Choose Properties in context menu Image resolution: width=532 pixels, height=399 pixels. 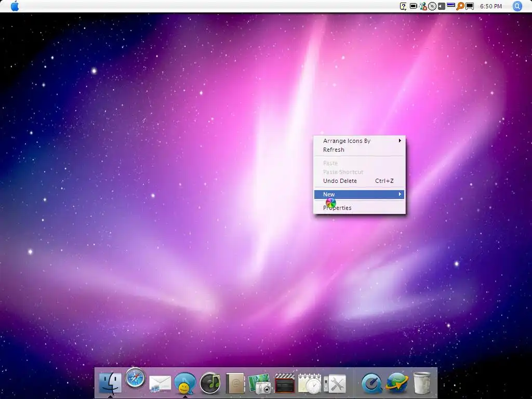pos(359,208)
